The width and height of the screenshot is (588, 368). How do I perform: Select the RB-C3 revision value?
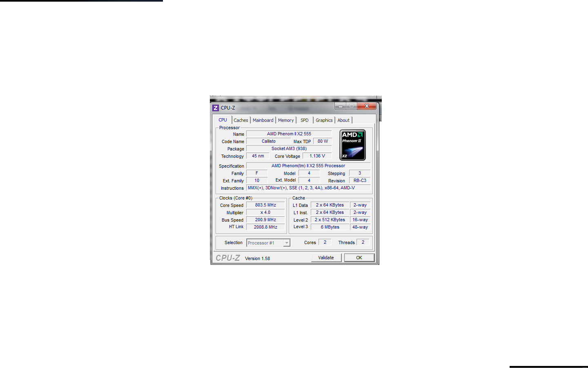tap(360, 180)
